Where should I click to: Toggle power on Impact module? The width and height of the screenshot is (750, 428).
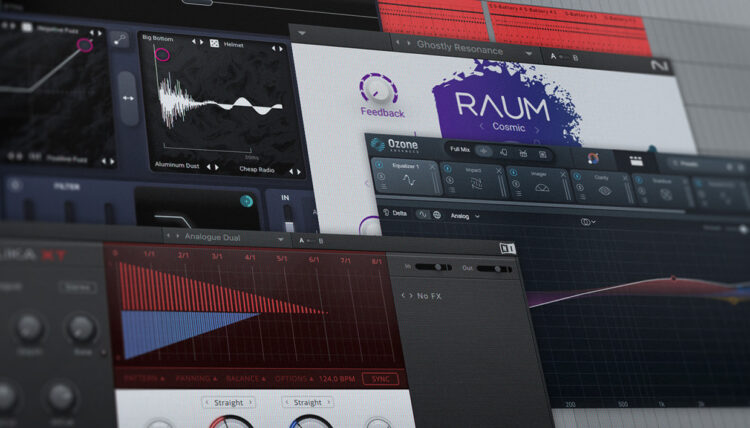pyautogui.click(x=448, y=169)
